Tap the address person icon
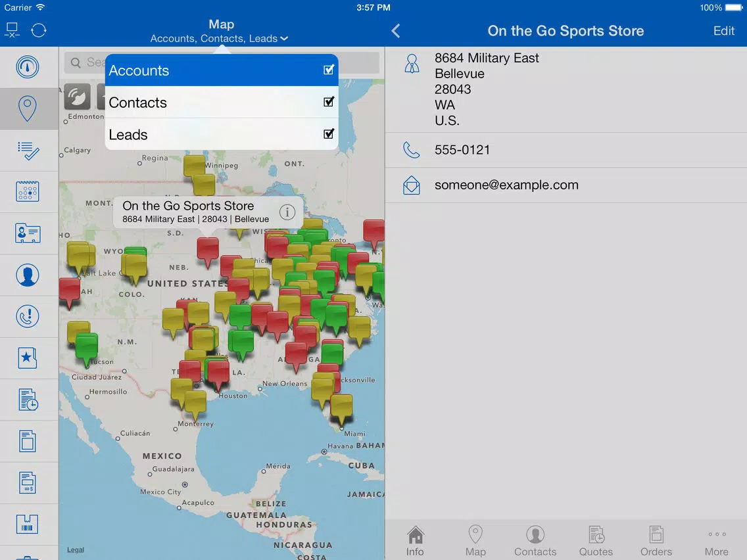The height and width of the screenshot is (560, 747). click(412, 63)
